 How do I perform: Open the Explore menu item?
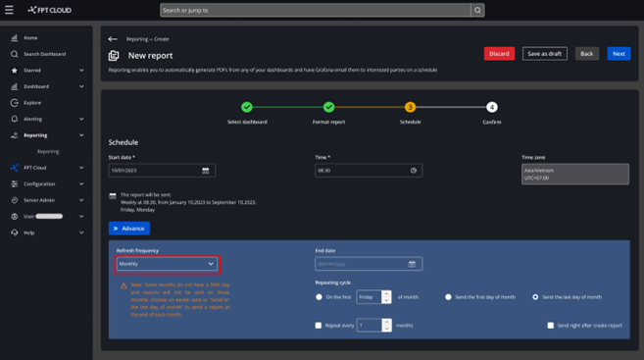point(32,103)
